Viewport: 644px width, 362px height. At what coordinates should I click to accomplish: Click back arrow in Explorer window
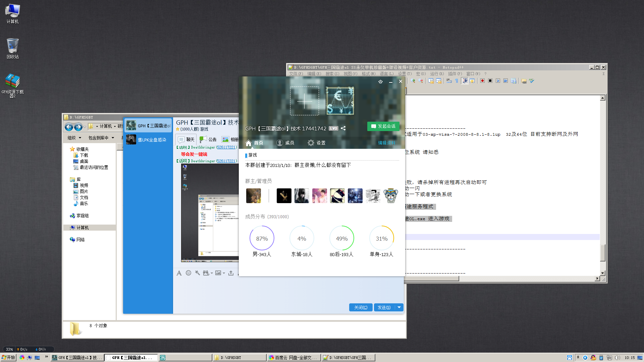tap(69, 127)
